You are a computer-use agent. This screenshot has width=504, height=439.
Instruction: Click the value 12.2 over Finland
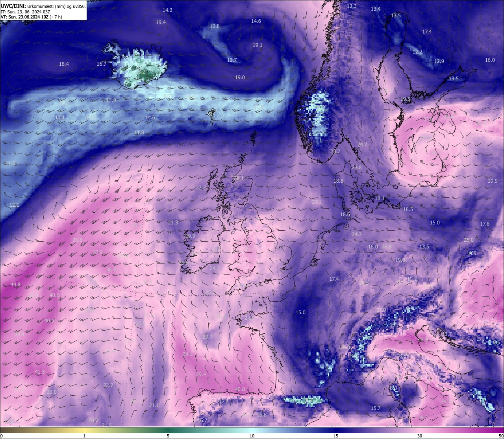417,52
